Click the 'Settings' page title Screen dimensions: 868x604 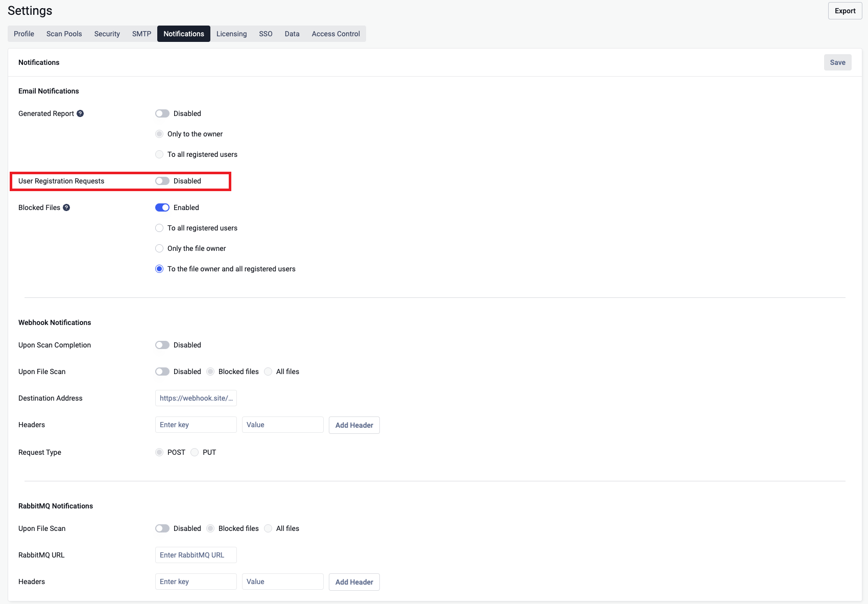(30, 11)
